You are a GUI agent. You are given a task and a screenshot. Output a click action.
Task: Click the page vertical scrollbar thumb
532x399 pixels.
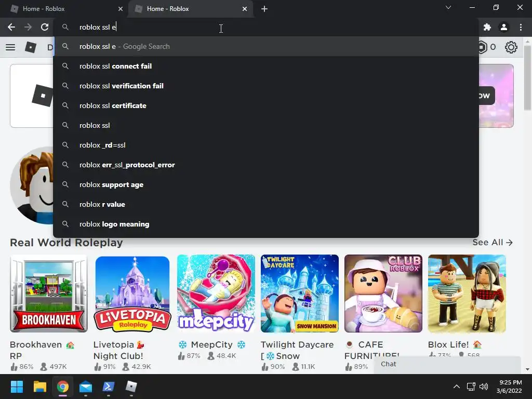click(x=527, y=78)
